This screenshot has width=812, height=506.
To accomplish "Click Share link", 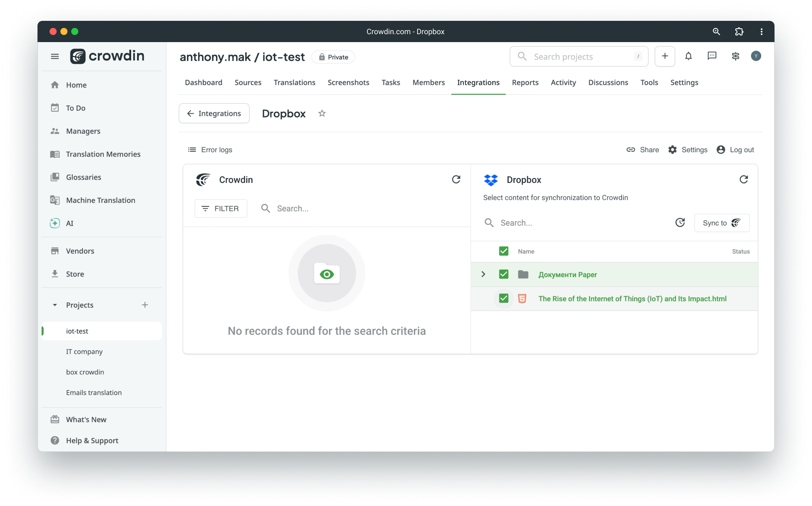I will tap(643, 150).
